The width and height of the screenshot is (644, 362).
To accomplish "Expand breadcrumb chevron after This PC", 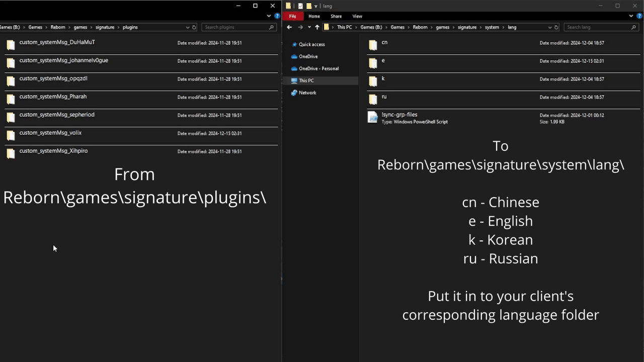I will [x=356, y=27].
